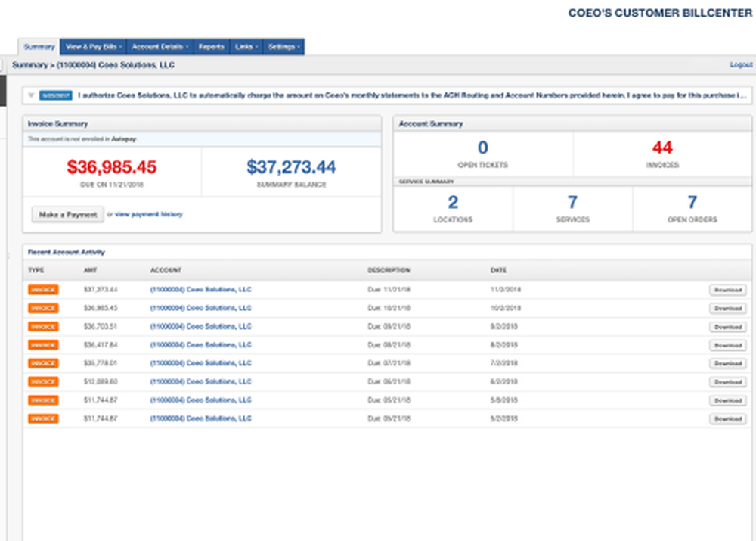Click the Make a Payment button
The image size is (756, 541).
(68, 214)
